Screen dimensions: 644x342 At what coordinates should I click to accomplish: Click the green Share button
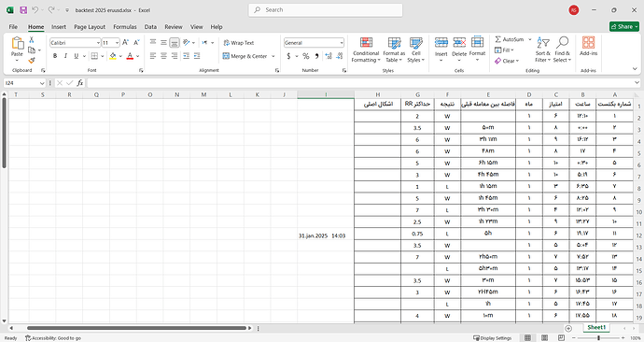(x=624, y=26)
